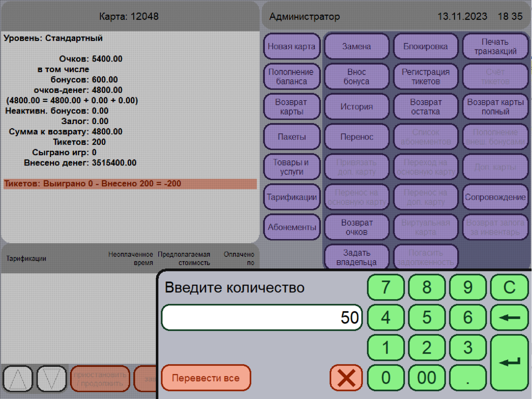Click the 'Уровень: Стандартный' line

click(53, 38)
